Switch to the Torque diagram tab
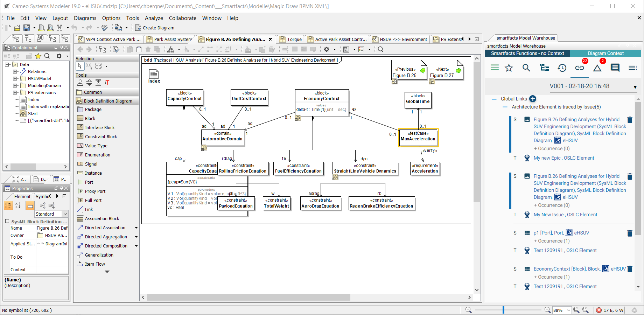Viewport: 644px width, 315px height. pyautogui.click(x=290, y=39)
